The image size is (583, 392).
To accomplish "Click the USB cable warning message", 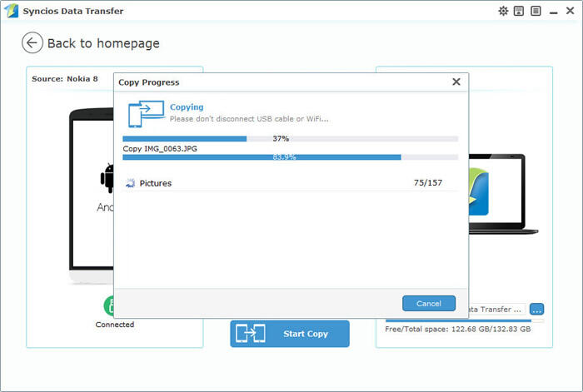I will pyautogui.click(x=249, y=119).
